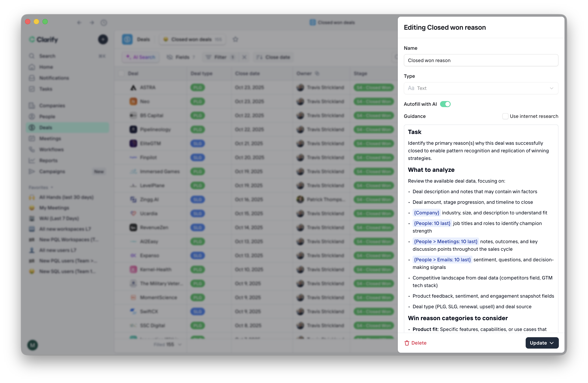Click the Deals blue icon in header
The image size is (588, 383).
click(127, 39)
